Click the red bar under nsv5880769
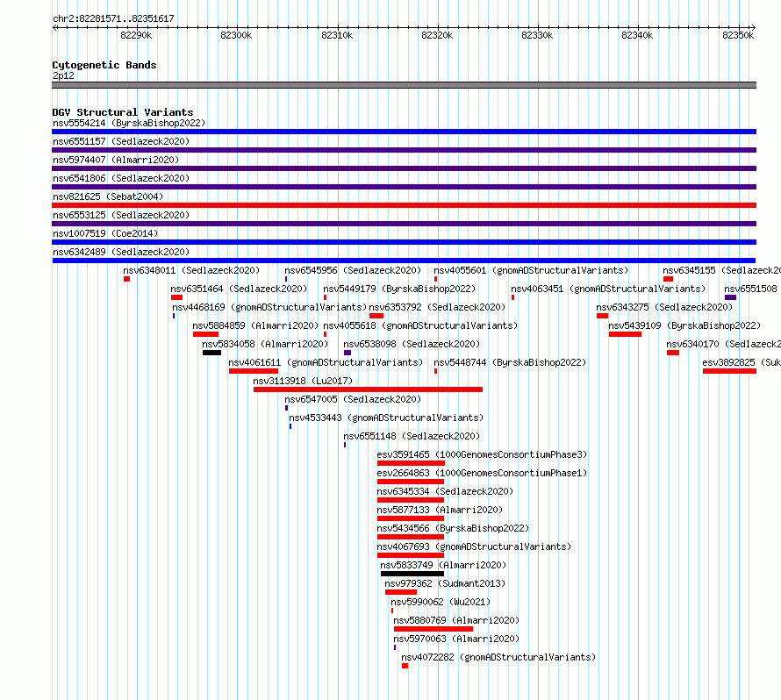Image resolution: width=781 pixels, height=700 pixels. (x=433, y=629)
